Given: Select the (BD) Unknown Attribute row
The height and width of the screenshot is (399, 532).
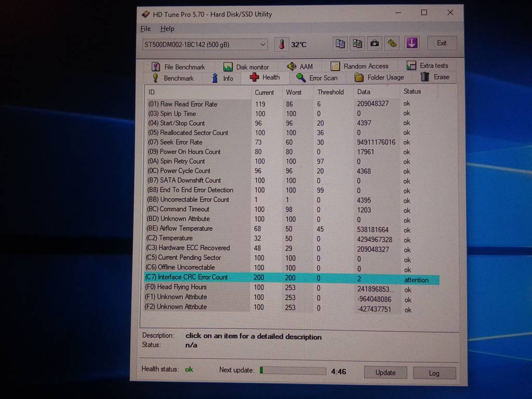Looking at the screenshot, I should (292, 219).
